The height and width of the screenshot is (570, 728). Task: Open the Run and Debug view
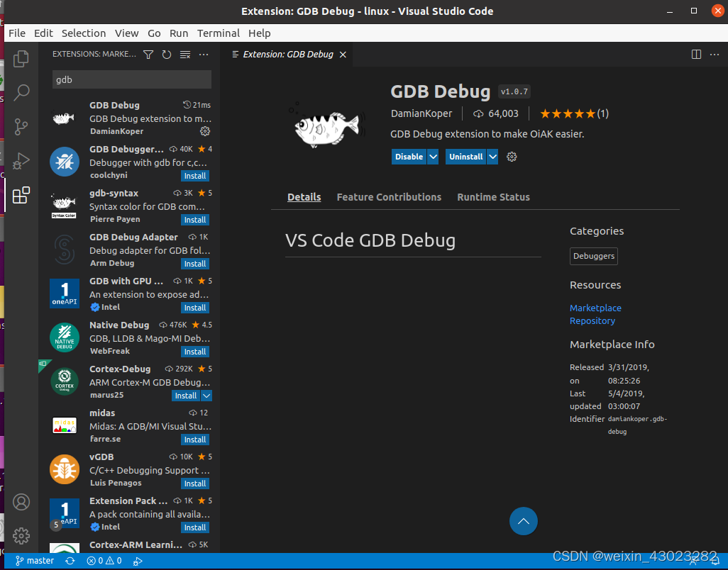[x=21, y=160]
